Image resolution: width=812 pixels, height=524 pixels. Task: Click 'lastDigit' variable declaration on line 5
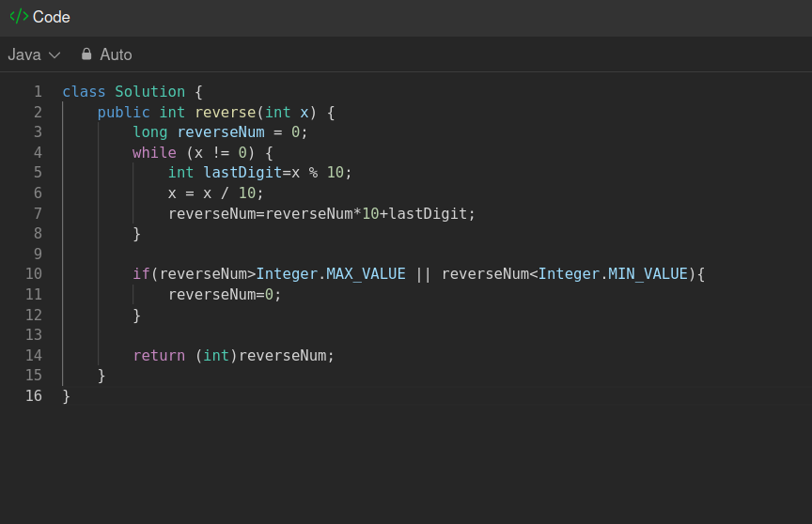[242, 172]
